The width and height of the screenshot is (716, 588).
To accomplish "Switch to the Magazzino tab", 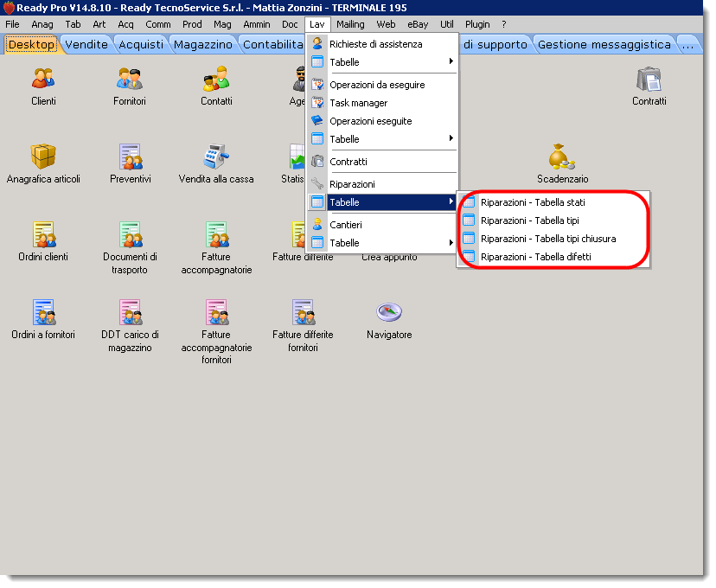I will click(203, 44).
